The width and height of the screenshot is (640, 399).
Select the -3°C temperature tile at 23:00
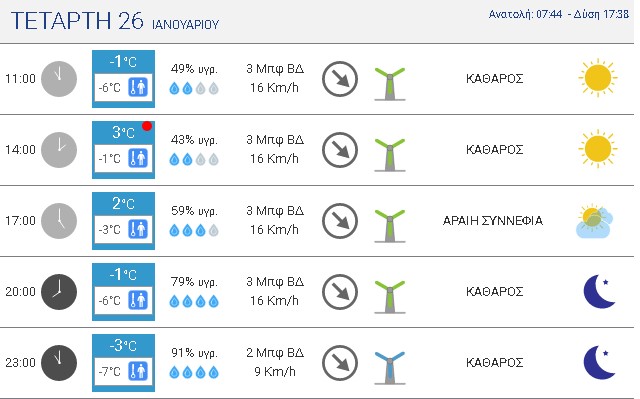tap(123, 363)
